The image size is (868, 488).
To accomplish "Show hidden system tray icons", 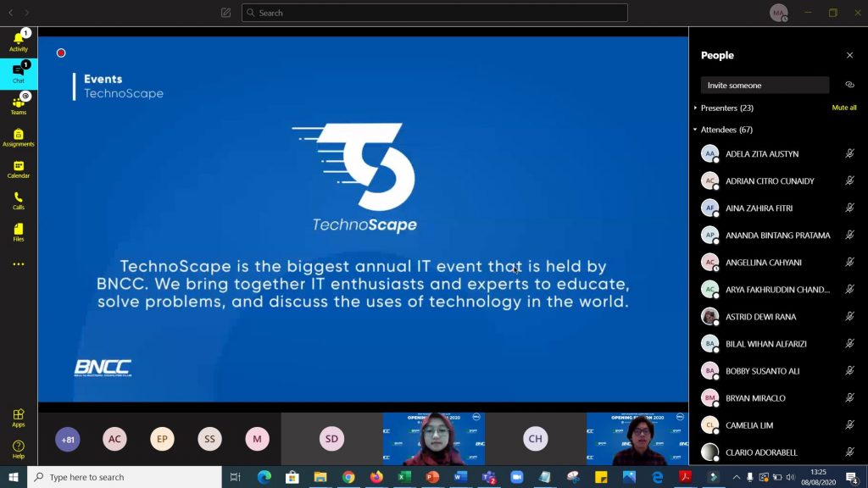I will point(737,477).
